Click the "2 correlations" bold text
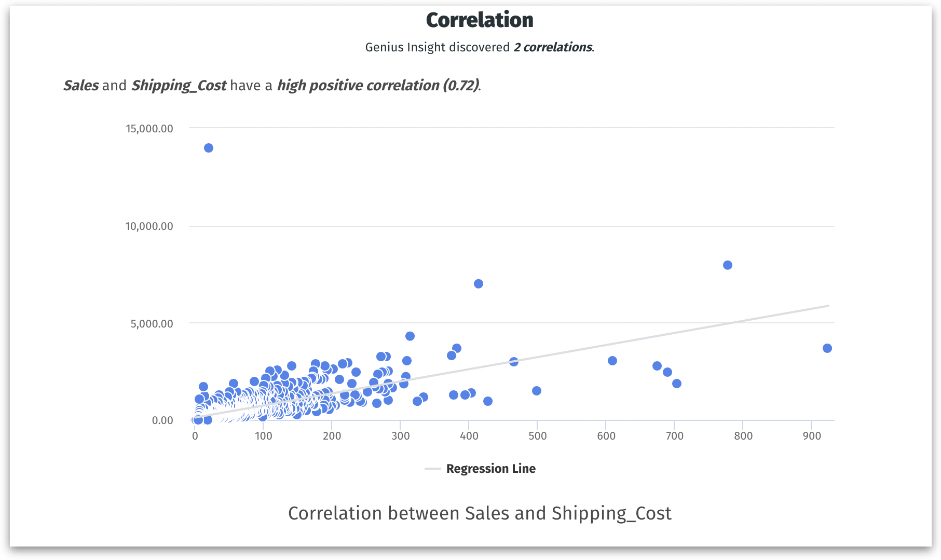This screenshot has height=560, width=941. [552, 47]
